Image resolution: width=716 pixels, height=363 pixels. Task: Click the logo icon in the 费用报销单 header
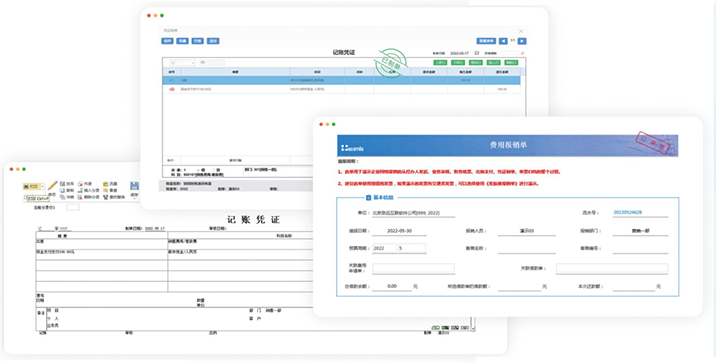tap(352, 148)
